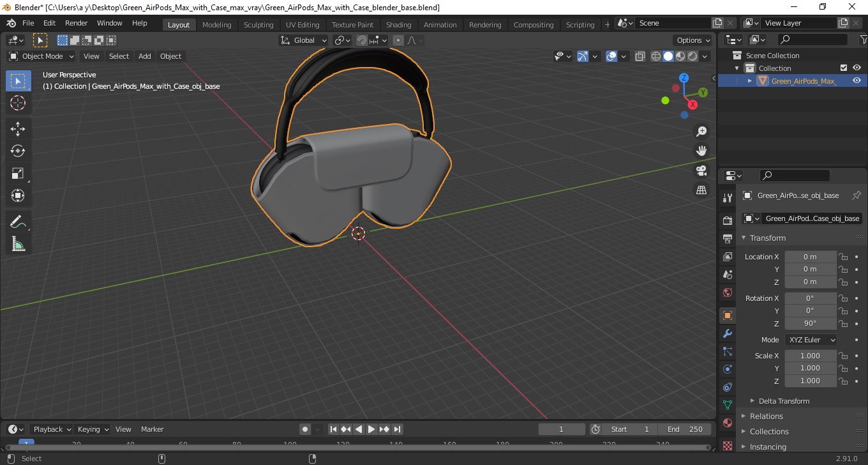Click the zoom view magnifier icon
This screenshot has width=868, height=465.
(x=701, y=132)
